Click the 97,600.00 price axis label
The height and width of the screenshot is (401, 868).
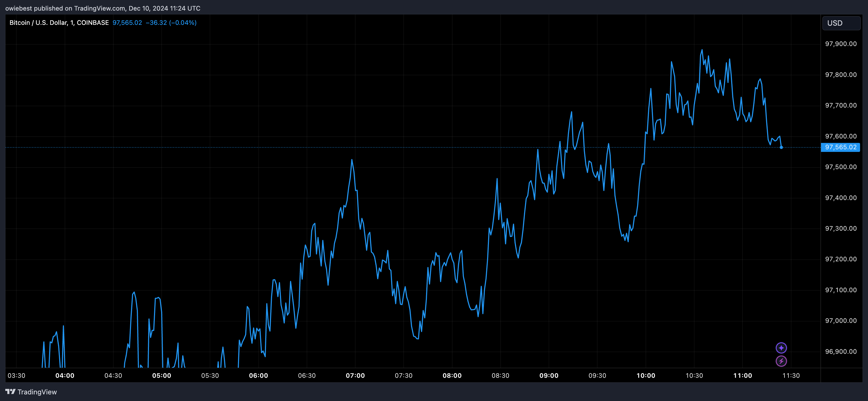841,136
